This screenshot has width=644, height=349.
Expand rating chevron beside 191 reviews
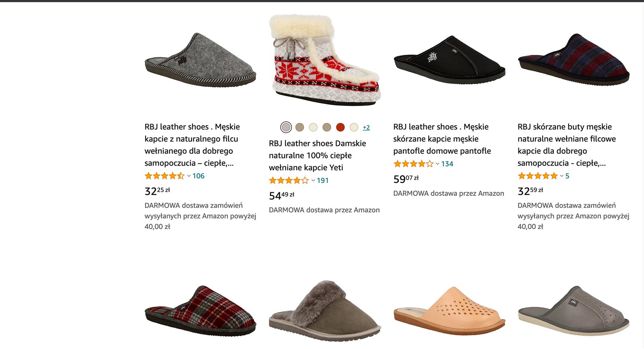pyautogui.click(x=313, y=181)
